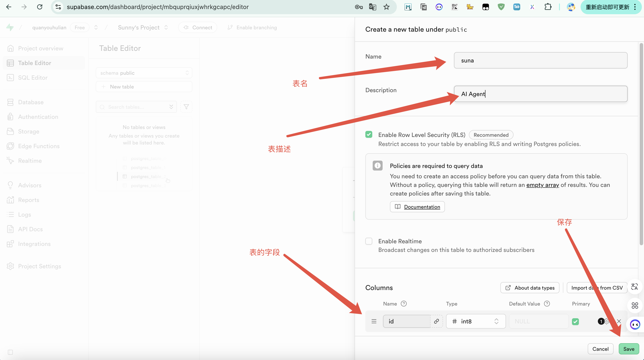Bookmark page with the star icon

tap(386, 7)
